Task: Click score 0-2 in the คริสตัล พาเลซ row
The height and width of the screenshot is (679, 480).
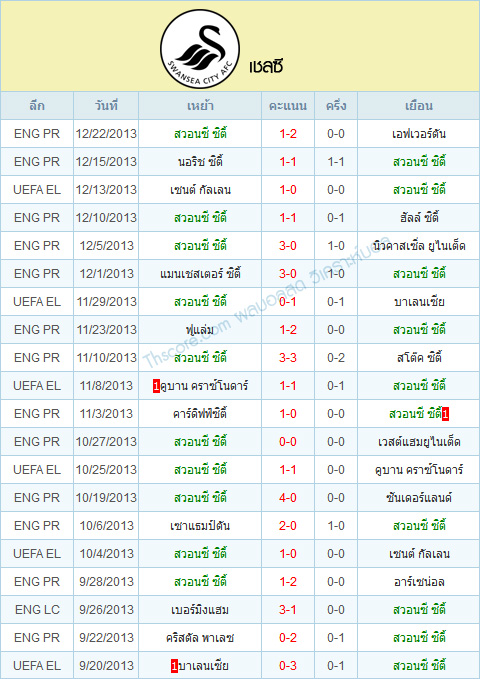Action: pyautogui.click(x=288, y=637)
